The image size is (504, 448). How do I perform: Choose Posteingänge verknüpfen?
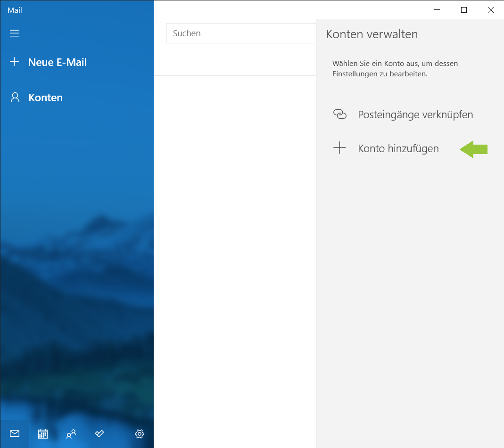pyautogui.click(x=415, y=114)
